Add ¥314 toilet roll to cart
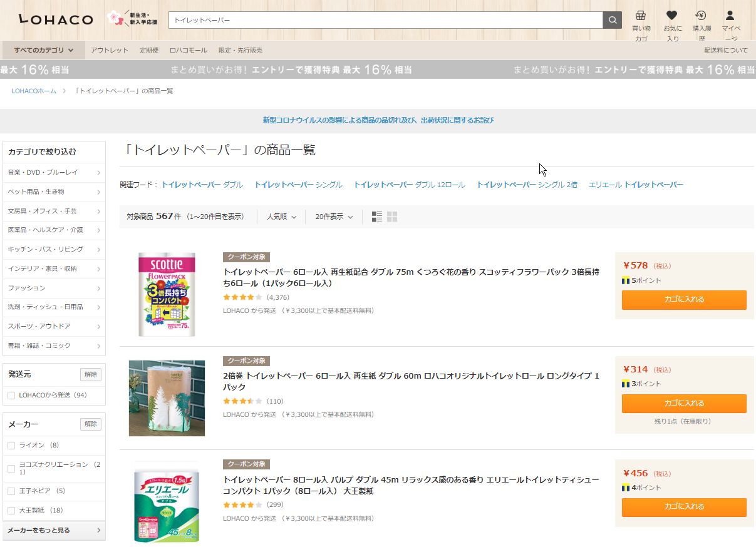The width and height of the screenshot is (756, 547). click(x=684, y=403)
